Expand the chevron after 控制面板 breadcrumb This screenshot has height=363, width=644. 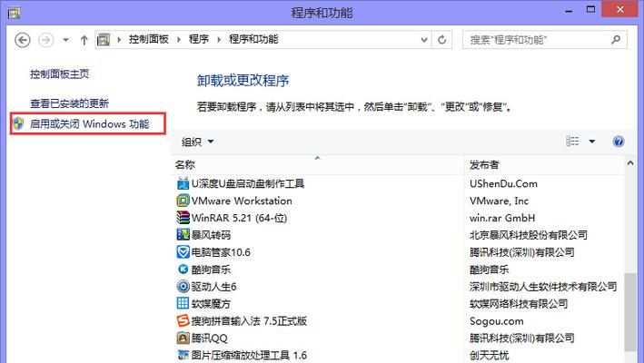tap(179, 40)
